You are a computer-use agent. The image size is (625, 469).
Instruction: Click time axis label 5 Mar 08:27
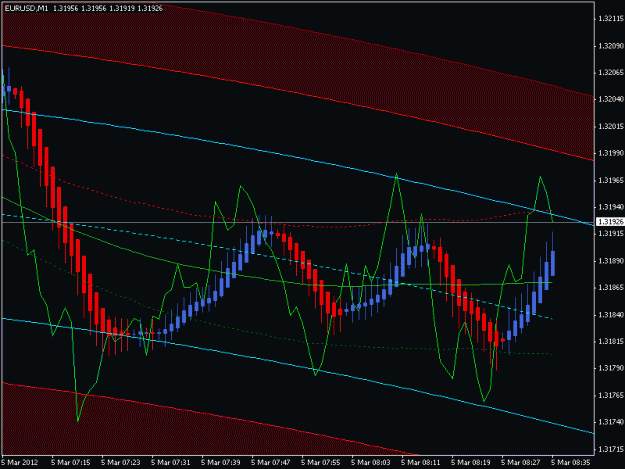point(521,462)
